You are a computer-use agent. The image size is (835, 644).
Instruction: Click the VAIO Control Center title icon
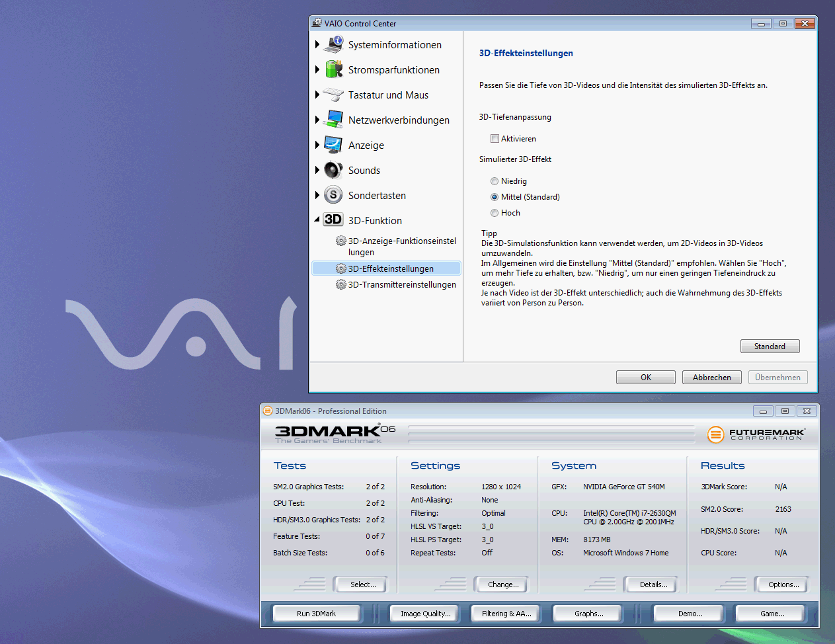coord(317,23)
